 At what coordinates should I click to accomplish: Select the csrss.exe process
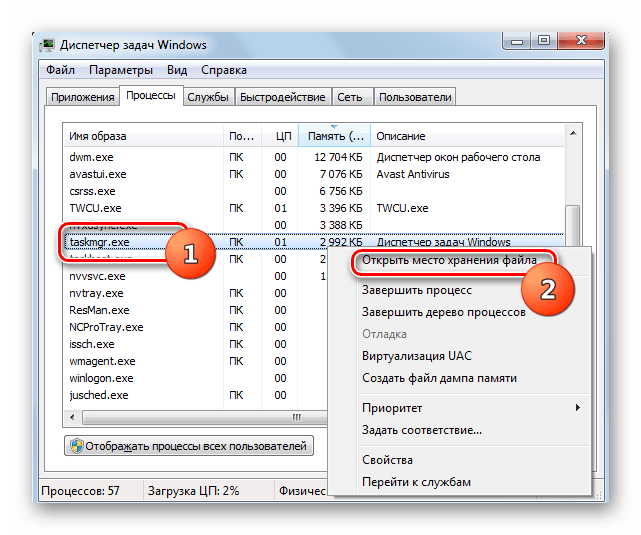pyautogui.click(x=92, y=191)
